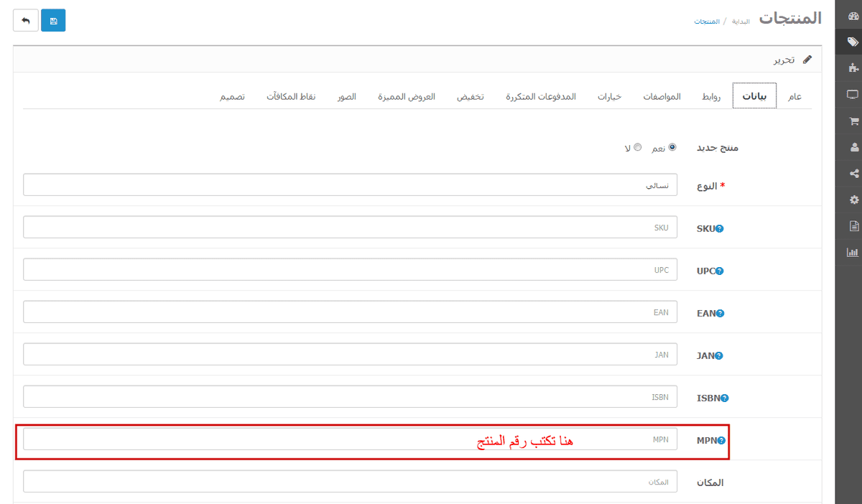Click the back arrow cancel button

point(26,20)
